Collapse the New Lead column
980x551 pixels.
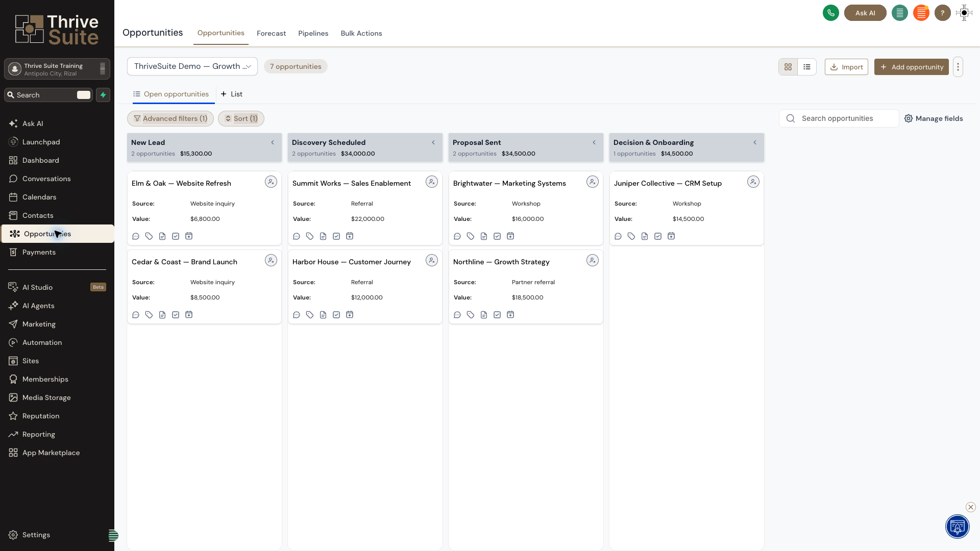pos(273,142)
